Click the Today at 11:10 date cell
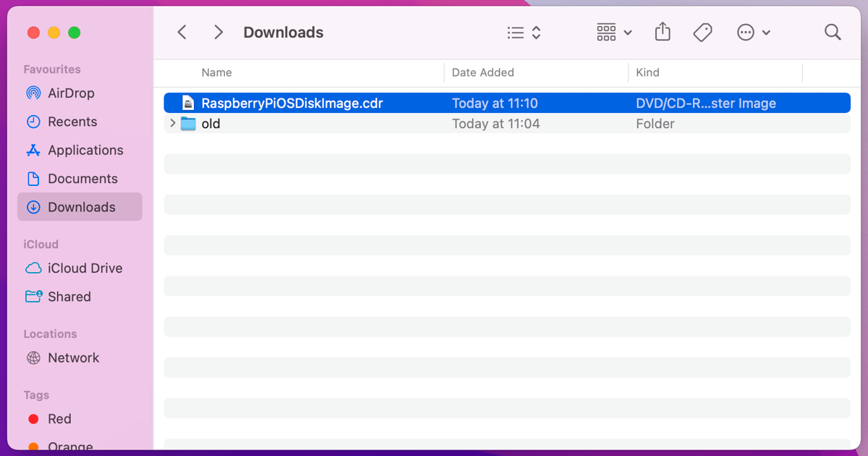868x456 pixels. tap(495, 104)
